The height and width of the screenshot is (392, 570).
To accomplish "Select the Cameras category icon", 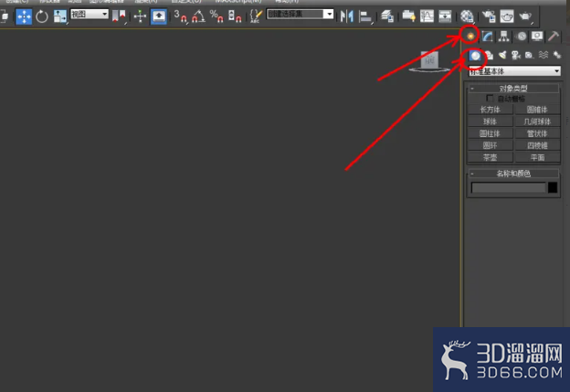I will [516, 55].
